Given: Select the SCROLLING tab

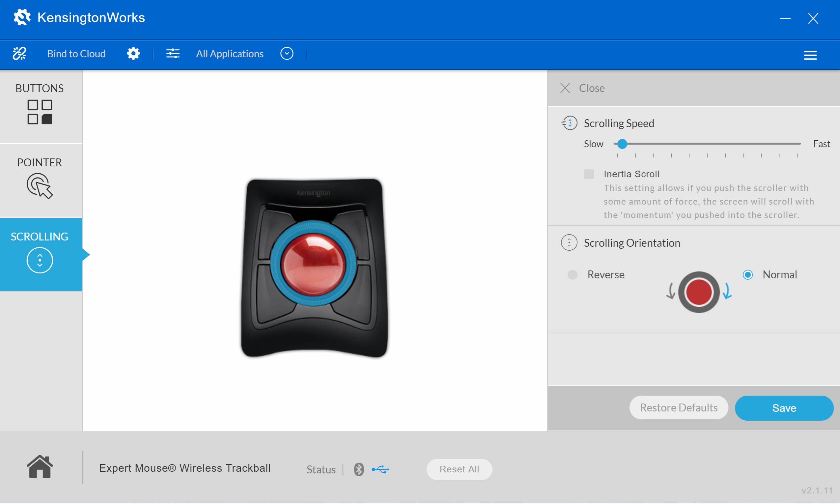Looking at the screenshot, I should [x=41, y=254].
